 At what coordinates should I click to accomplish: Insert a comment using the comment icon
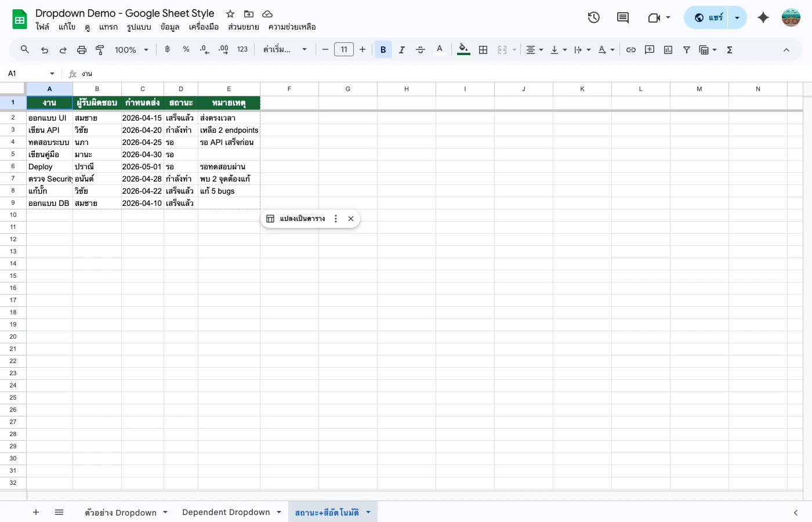(x=649, y=49)
